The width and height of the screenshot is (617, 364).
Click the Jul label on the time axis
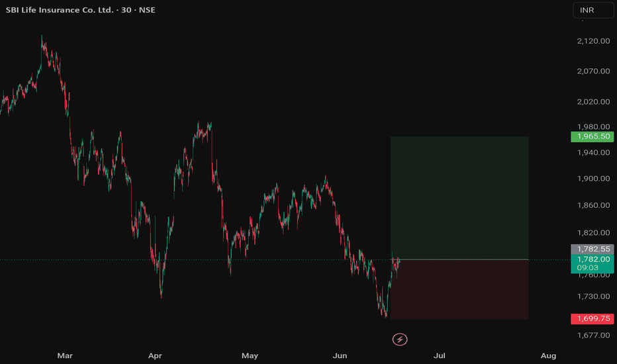click(x=439, y=356)
